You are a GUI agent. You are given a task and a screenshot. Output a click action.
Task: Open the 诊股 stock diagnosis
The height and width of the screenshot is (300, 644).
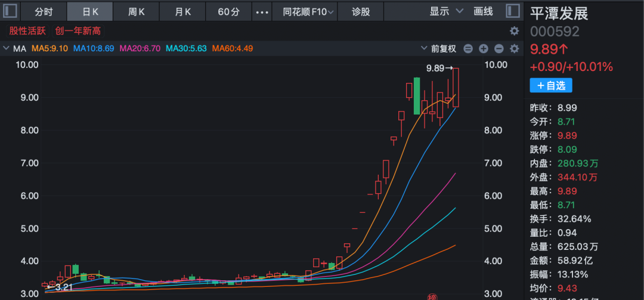(x=361, y=12)
